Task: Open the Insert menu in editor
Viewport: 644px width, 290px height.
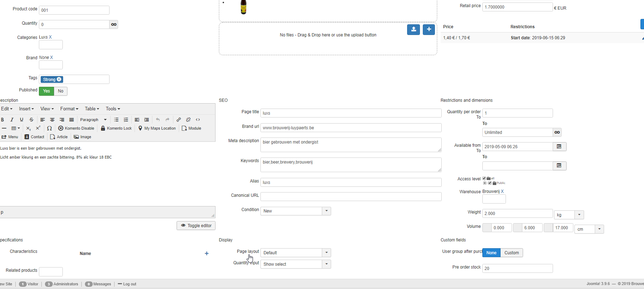Action: point(26,109)
